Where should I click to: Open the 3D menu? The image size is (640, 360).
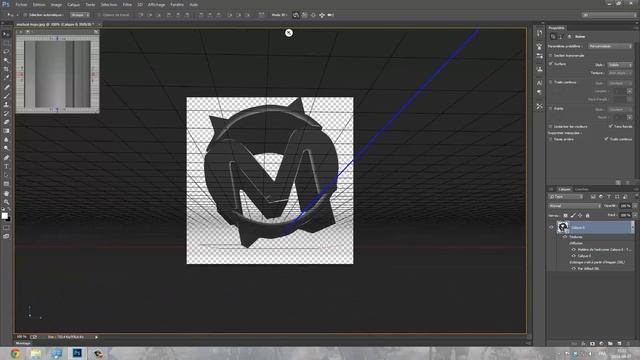[x=140, y=4]
